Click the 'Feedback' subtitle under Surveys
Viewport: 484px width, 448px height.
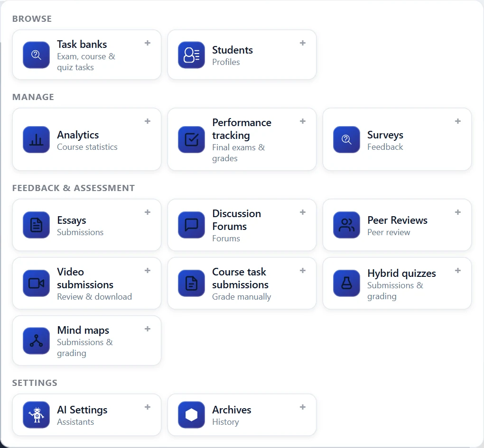point(385,147)
